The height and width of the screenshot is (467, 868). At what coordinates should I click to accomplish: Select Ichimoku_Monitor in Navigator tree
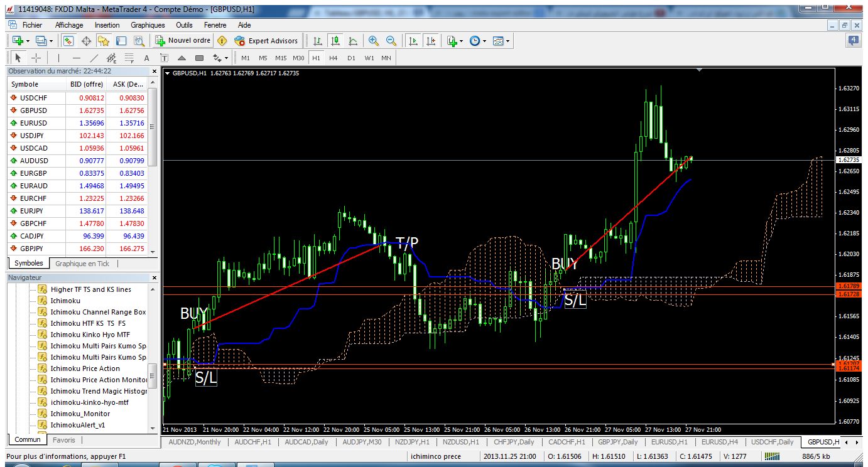80,414
